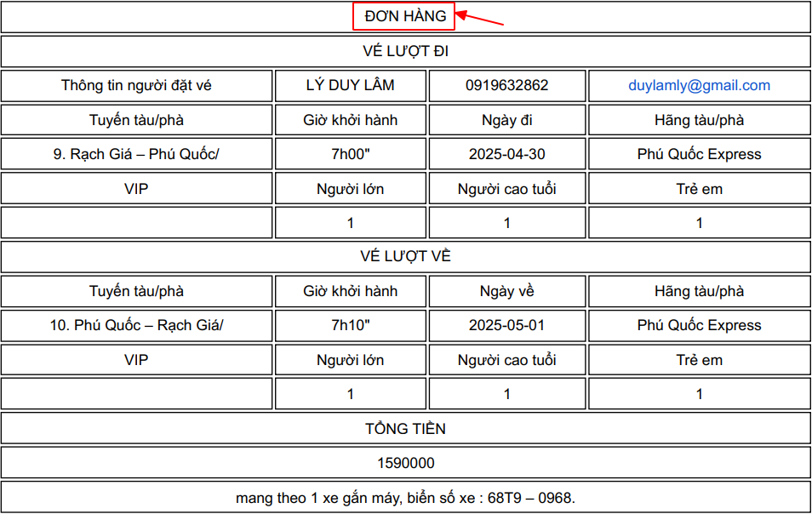812x514 pixels.
Task: Click Giờ khởi hành header beside Ngày về
Action: click(x=350, y=291)
